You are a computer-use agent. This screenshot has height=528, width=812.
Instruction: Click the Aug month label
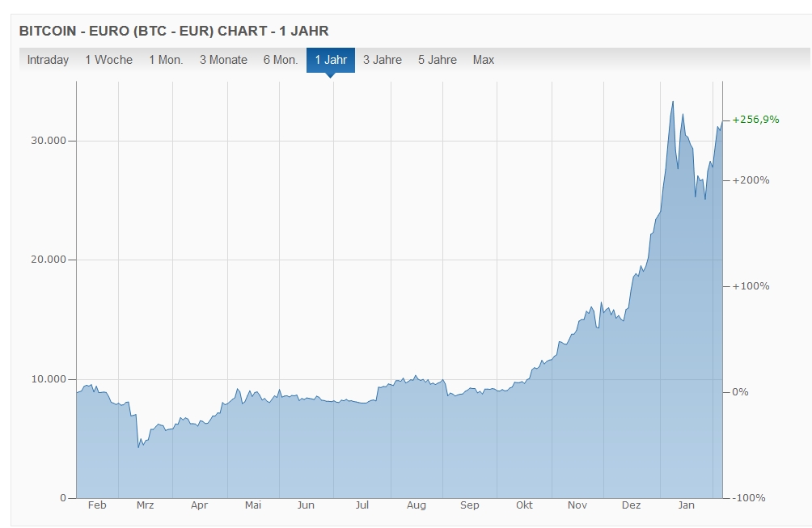(x=417, y=505)
